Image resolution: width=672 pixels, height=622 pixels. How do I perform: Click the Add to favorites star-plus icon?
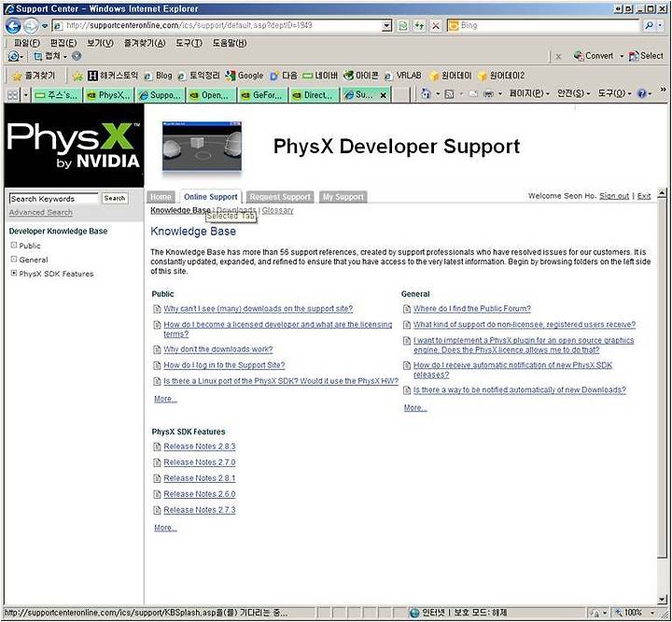(77, 76)
